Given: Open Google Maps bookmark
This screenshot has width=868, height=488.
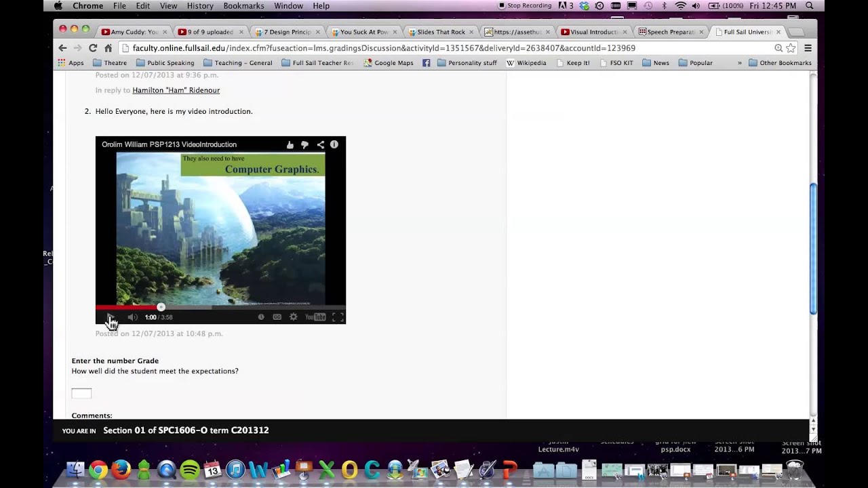Looking at the screenshot, I should (389, 63).
